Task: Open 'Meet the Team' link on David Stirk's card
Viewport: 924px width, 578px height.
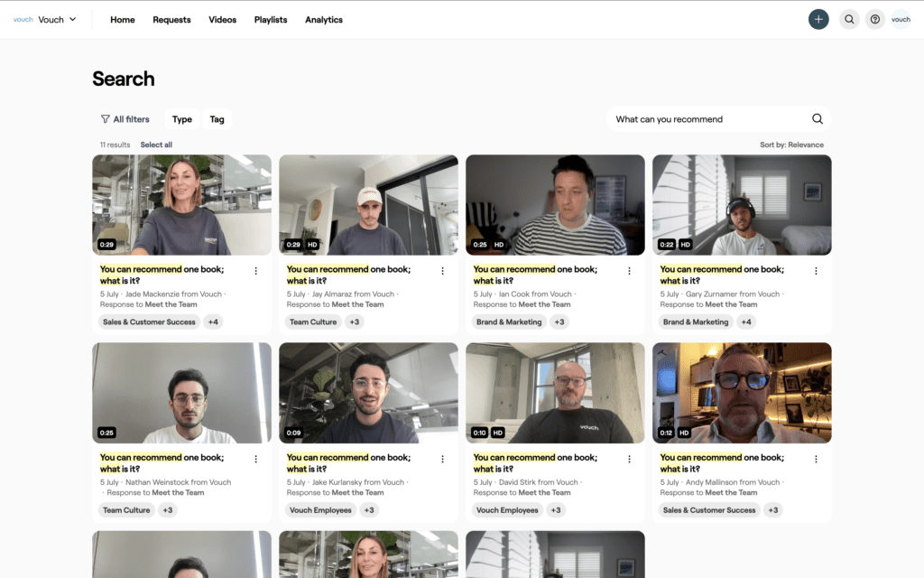Action: coord(544,492)
